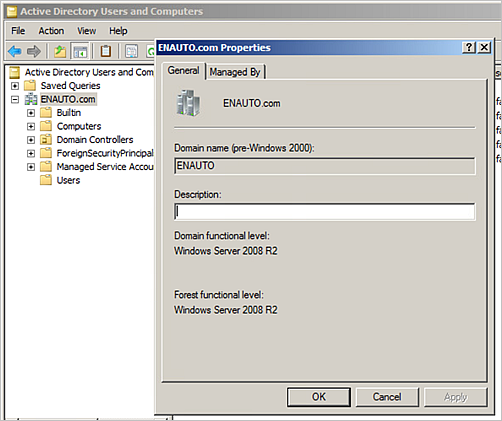The height and width of the screenshot is (421, 502).
Task: Expand the Domain Controllers node
Action: [x=31, y=140]
